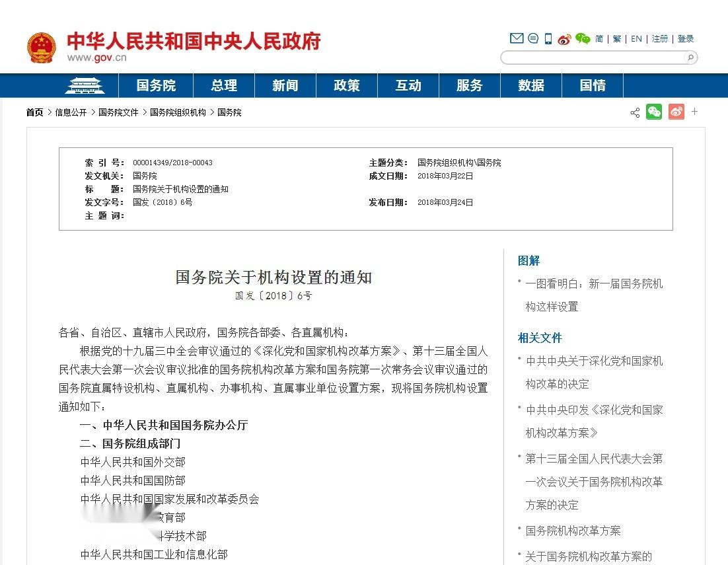
Task: Open 关于国务院机构改革方案的 sidebar link
Action: pyautogui.click(x=588, y=556)
